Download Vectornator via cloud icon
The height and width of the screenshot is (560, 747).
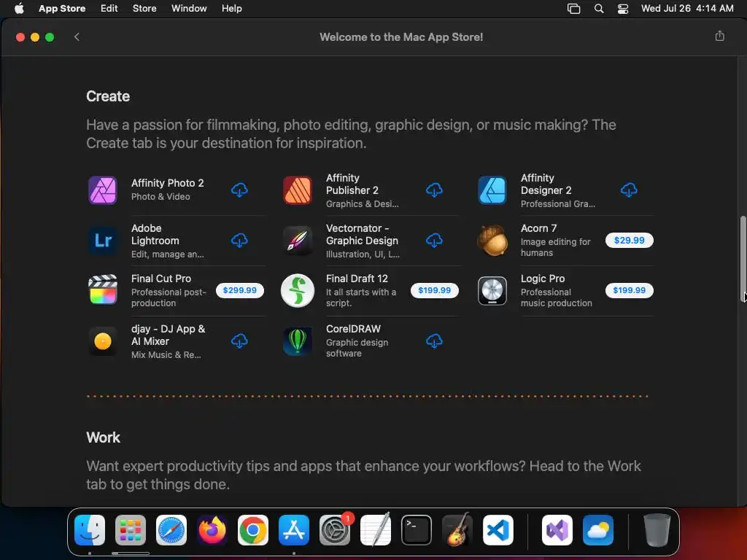434,241
